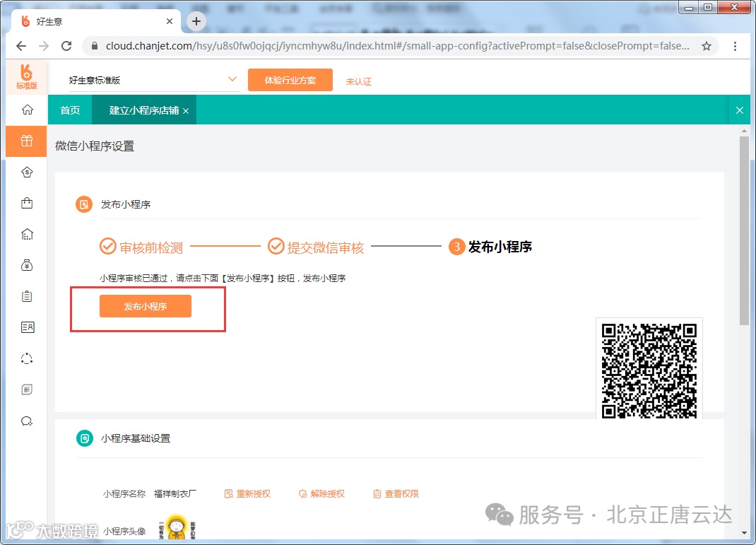Viewport: 756px width, 545px height.
Task: Reload the page
Action: pos(66,46)
